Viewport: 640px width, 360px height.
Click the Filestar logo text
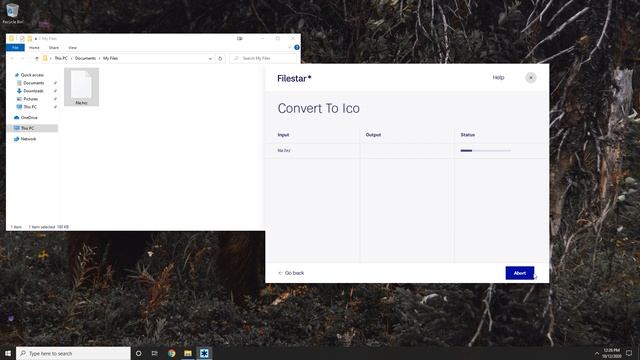click(294, 78)
